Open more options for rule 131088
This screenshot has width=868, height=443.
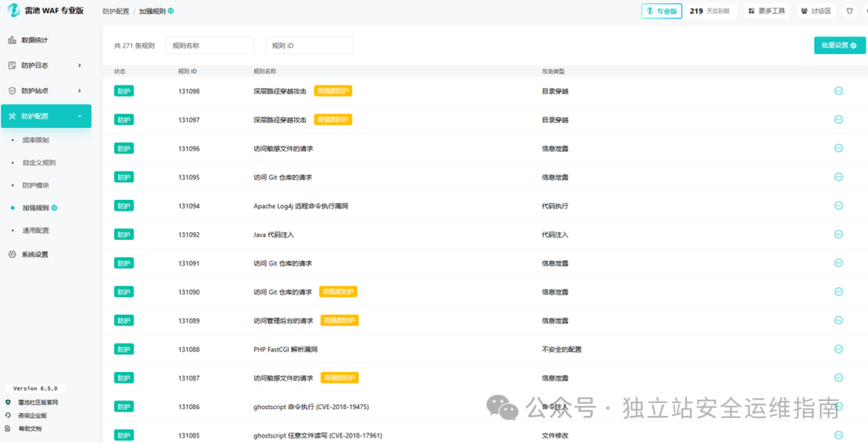[838, 349]
